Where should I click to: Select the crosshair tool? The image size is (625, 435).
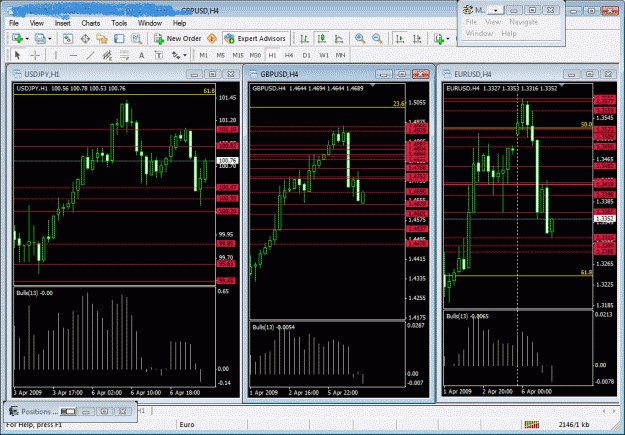pyautogui.click(x=35, y=55)
